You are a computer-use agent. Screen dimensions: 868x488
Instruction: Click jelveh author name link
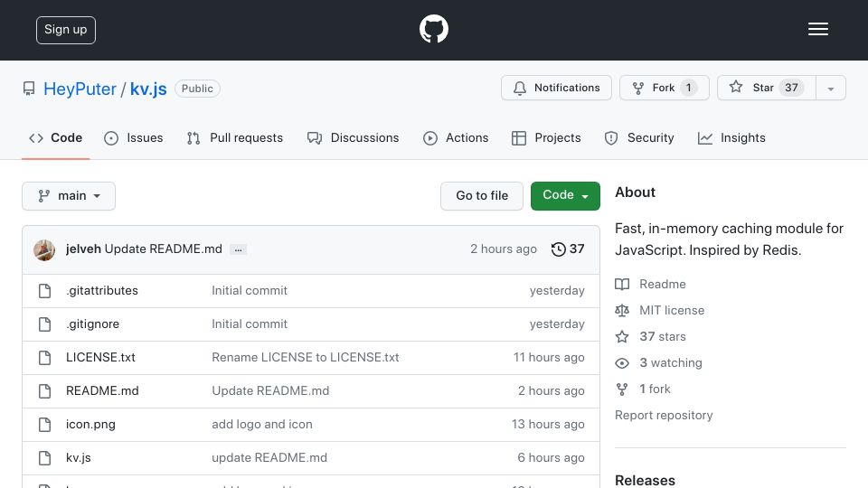point(83,249)
